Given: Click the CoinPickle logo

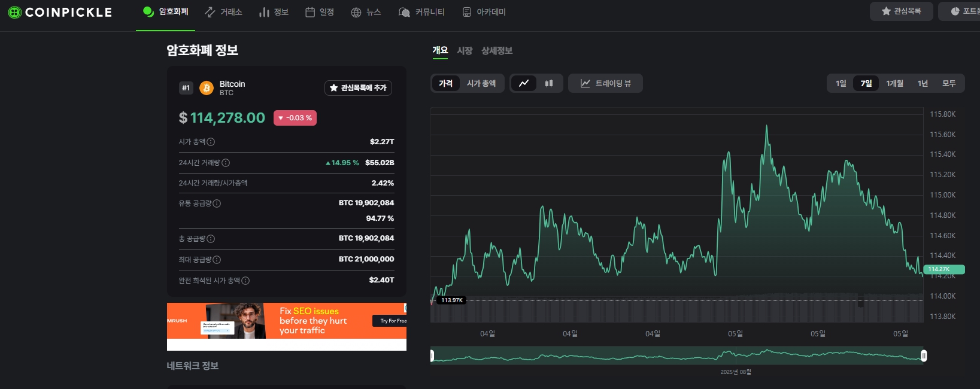Looking at the screenshot, I should point(60,12).
